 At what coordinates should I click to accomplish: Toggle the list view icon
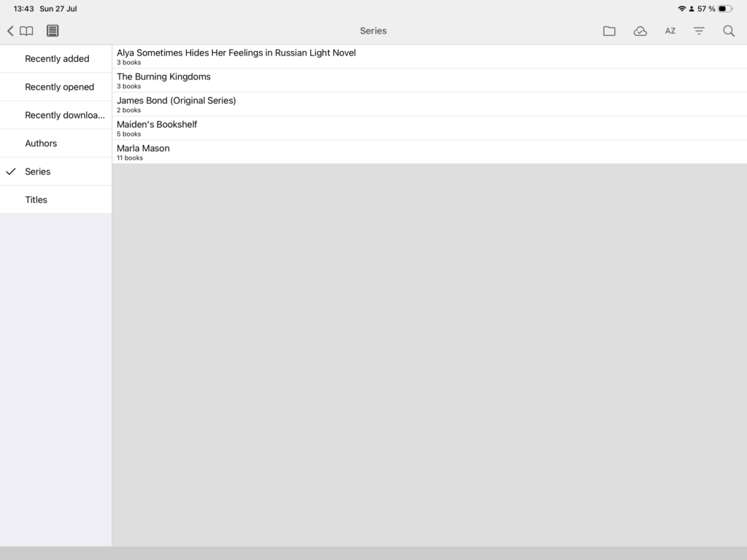(x=53, y=31)
